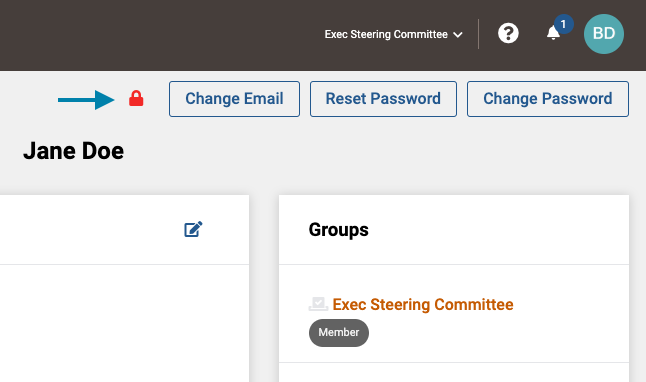Expand the chevron next to Exec Steering Committee
Screen dimensions: 646x382
(x=458, y=35)
